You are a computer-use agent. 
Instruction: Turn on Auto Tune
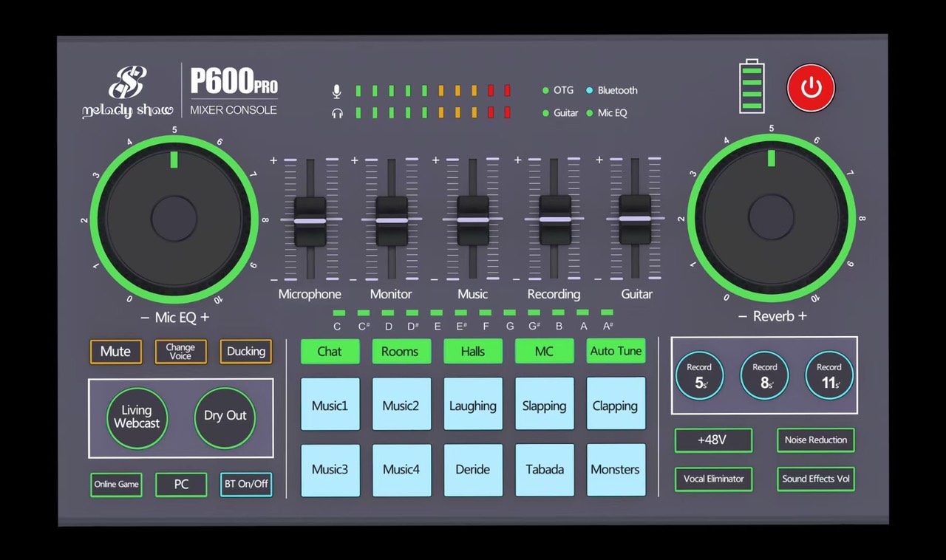pyautogui.click(x=616, y=351)
